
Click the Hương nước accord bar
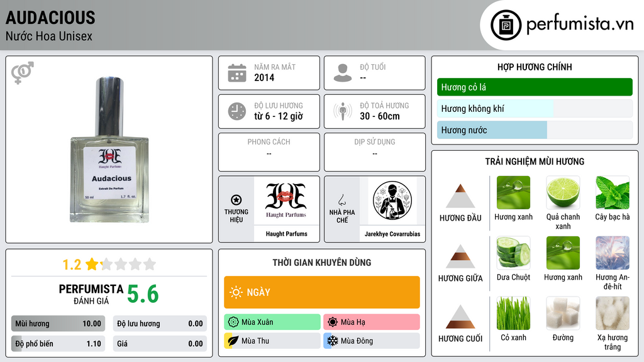pyautogui.click(x=535, y=130)
